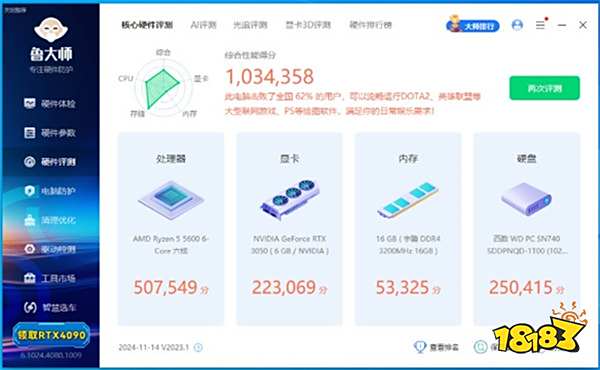Minimize the 鲁大师 window
The width and height of the screenshot is (600, 370).
pyautogui.click(x=562, y=25)
